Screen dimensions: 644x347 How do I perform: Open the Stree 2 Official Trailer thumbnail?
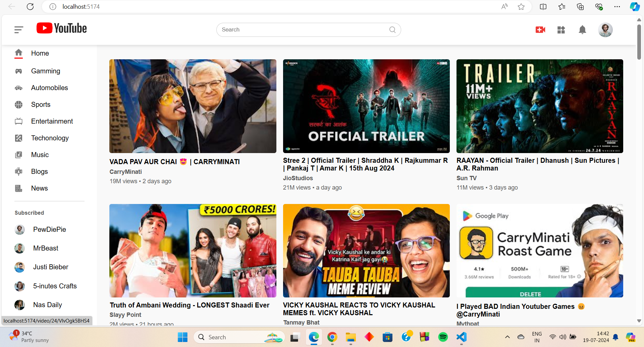[366, 106]
